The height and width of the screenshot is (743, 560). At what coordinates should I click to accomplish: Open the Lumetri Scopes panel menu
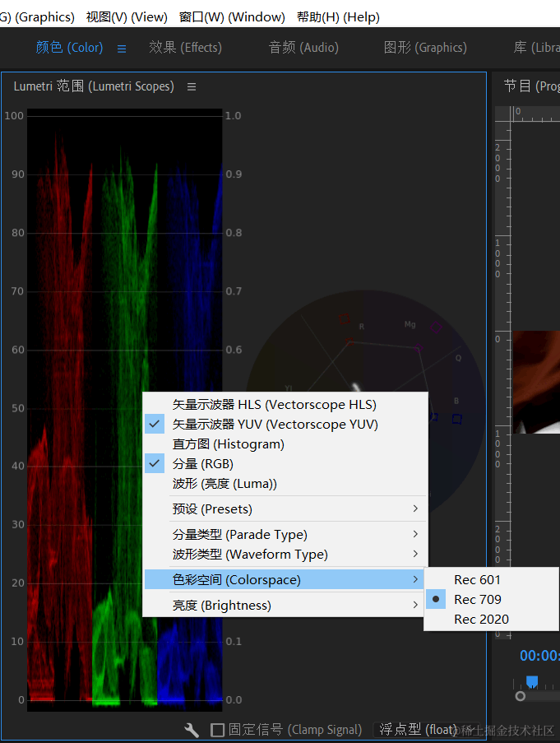pos(192,86)
